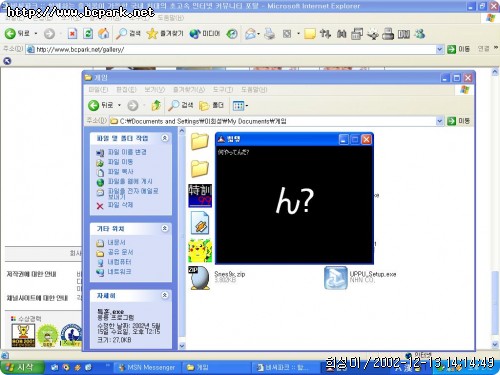Viewport: 500px width, 375px height.
Task: Open Media (미디어) in Internet Explorer toolbar
Action: [205, 34]
